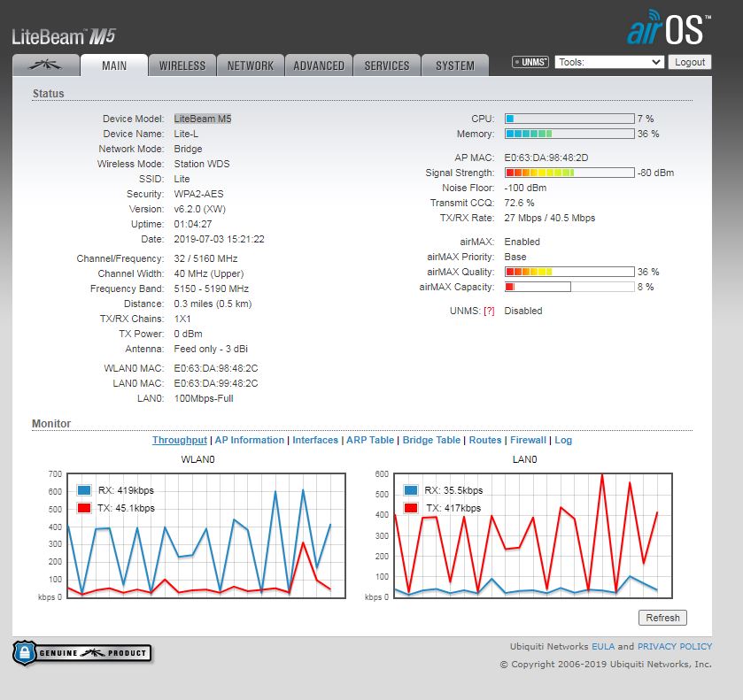Click the airMAX Capacity bar
743x700 pixels.
coord(569,287)
